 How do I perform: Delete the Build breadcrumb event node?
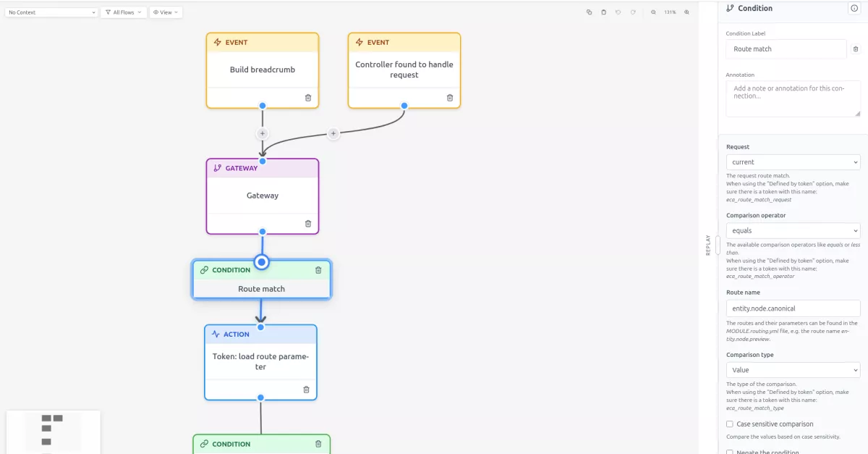pos(307,98)
